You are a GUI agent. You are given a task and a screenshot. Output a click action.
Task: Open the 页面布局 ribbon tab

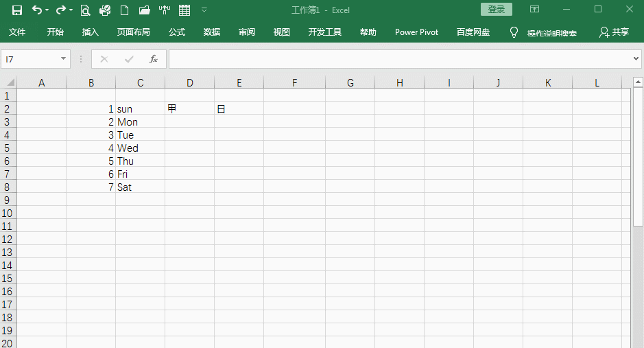coord(134,32)
